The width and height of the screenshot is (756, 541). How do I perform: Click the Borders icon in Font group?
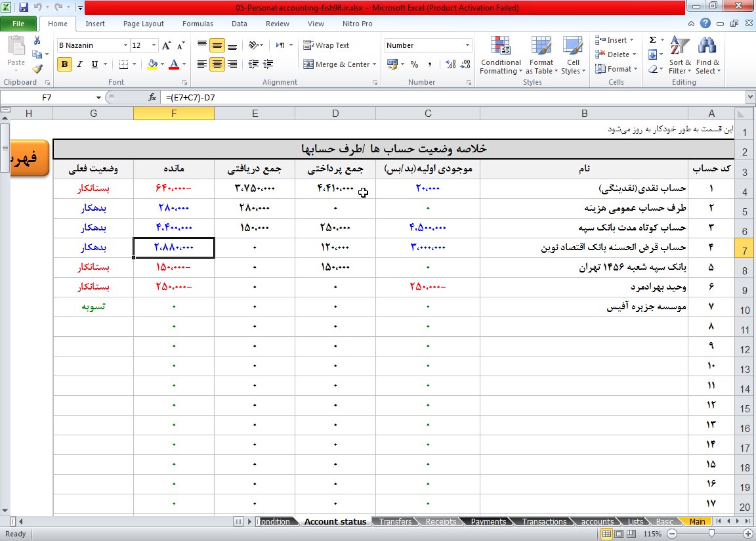click(123, 64)
